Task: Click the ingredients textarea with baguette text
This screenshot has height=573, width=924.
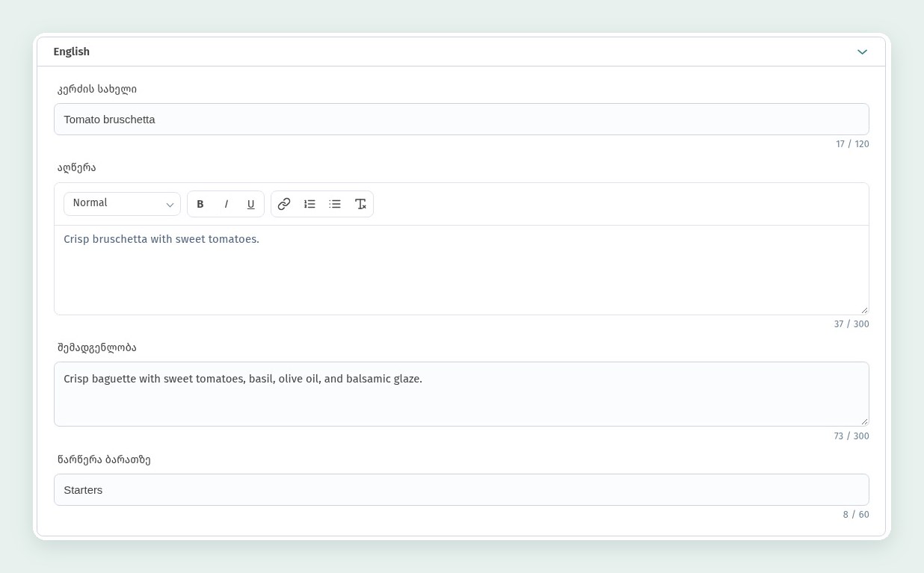Action: point(461,394)
